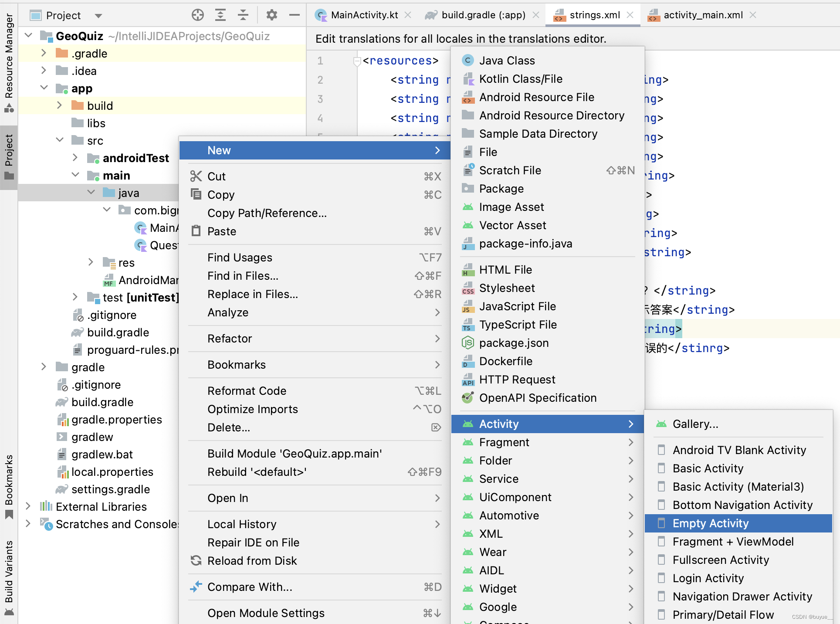Select Bottom Navigation Activity template

pos(738,505)
